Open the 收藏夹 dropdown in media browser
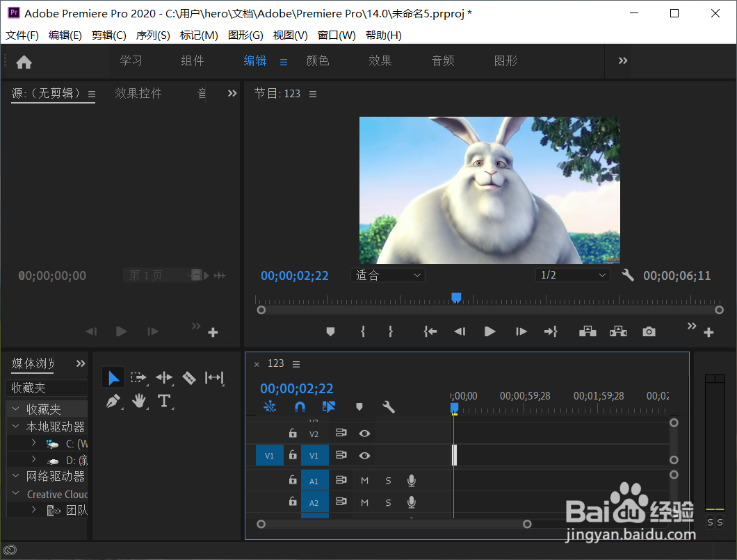This screenshot has height=560, width=737. coord(47,388)
